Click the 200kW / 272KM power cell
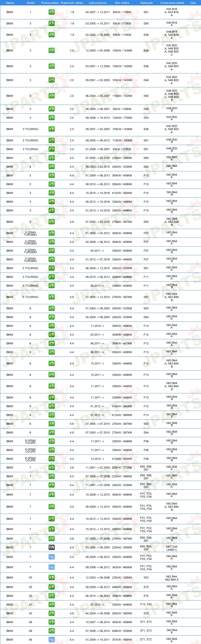Viewport: 201px width, 644px height. tap(122, 468)
